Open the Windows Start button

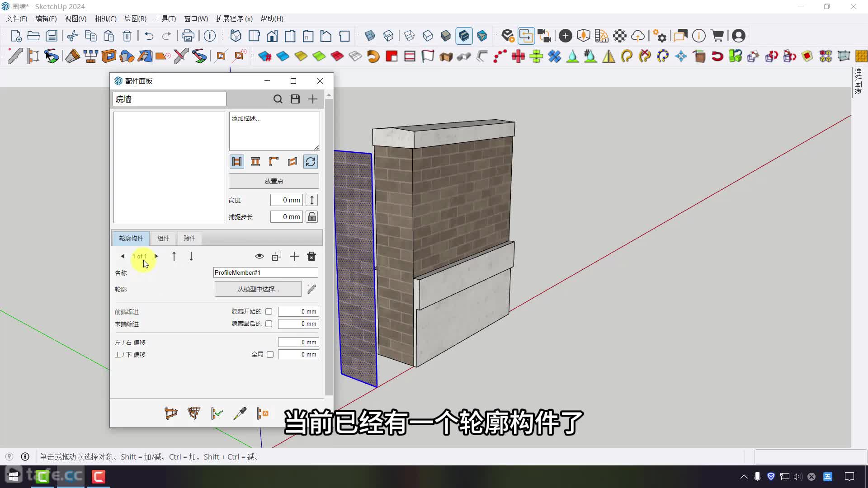pos(14,476)
